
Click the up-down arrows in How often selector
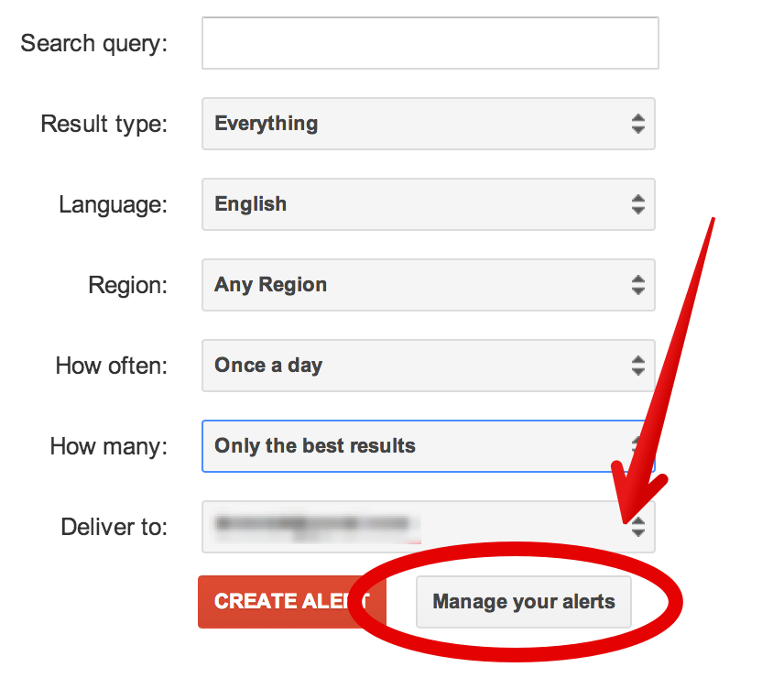[x=638, y=366]
